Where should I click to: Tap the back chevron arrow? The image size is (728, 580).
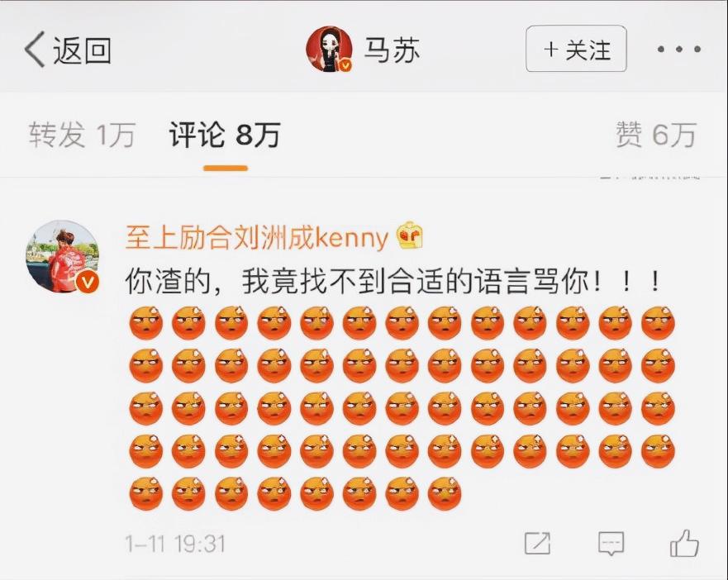coord(35,50)
